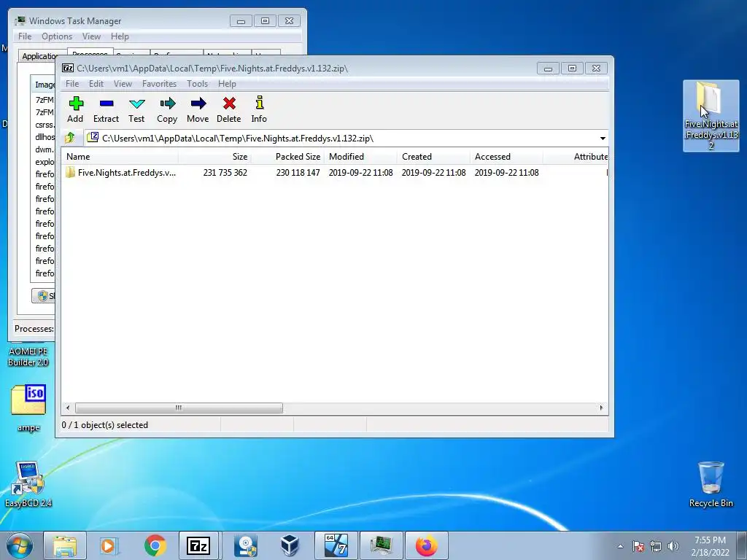Select the Copy toolbar icon

click(167, 109)
